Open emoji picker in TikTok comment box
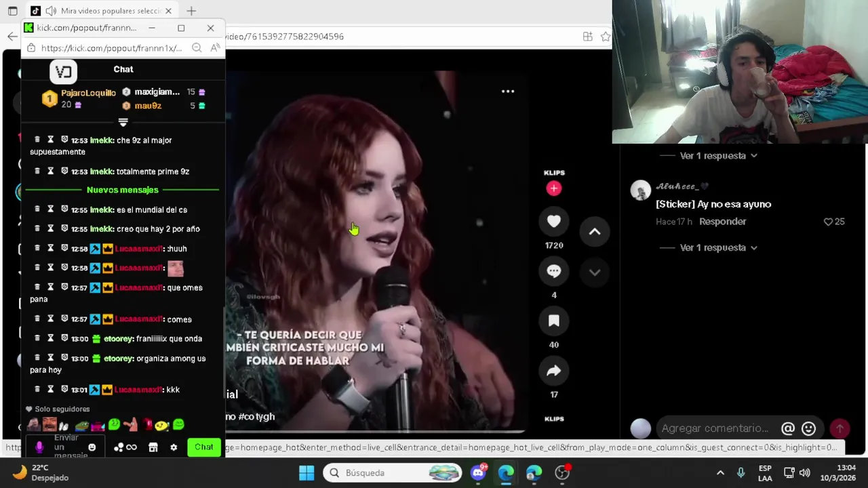Viewport: 868px width, 488px height. [x=808, y=428]
